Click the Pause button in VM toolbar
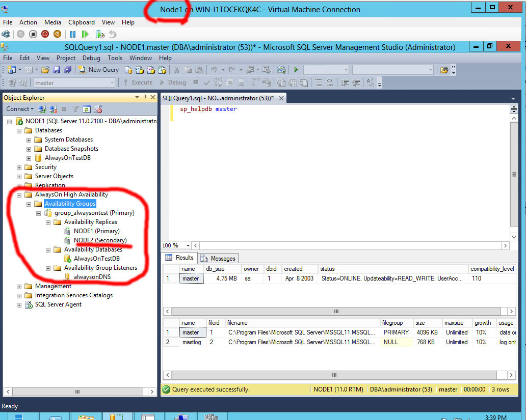The image size is (526, 420). (72, 34)
